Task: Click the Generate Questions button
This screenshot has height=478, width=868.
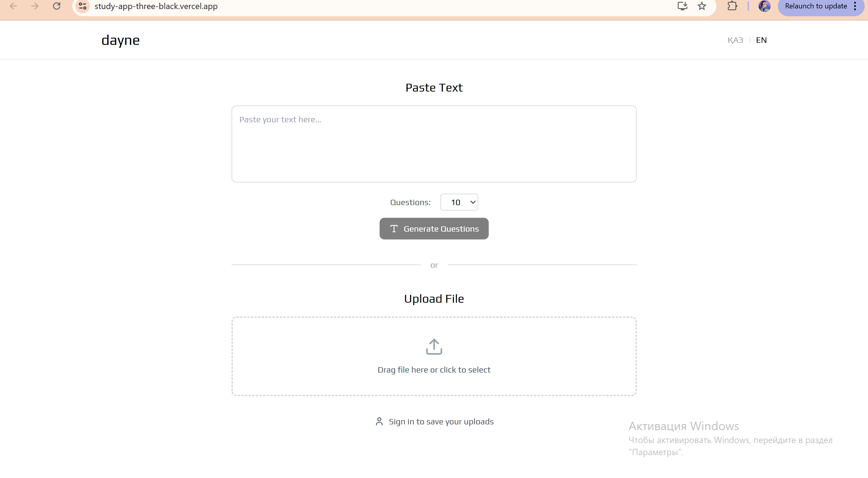Action: pos(434,229)
